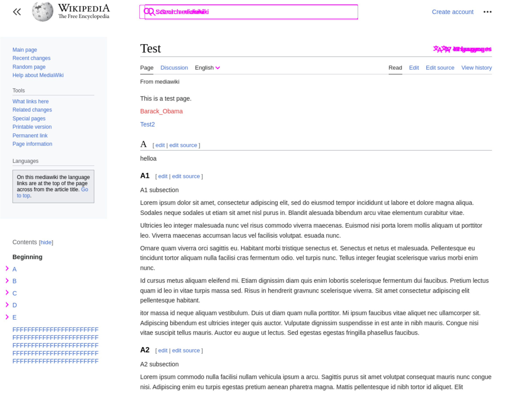Image resolution: width=532 pixels, height=411 pixels.
Task: Collapse the sidebar with double-chevron icon
Action: pos(17,12)
